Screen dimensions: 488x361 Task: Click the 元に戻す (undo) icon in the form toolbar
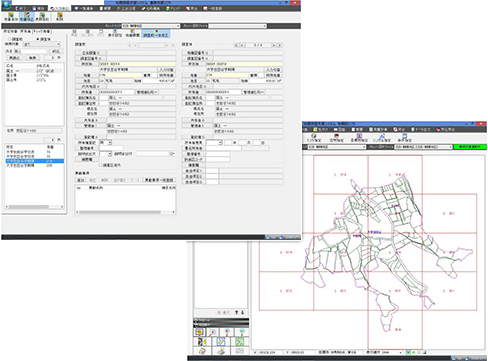[x=87, y=33]
